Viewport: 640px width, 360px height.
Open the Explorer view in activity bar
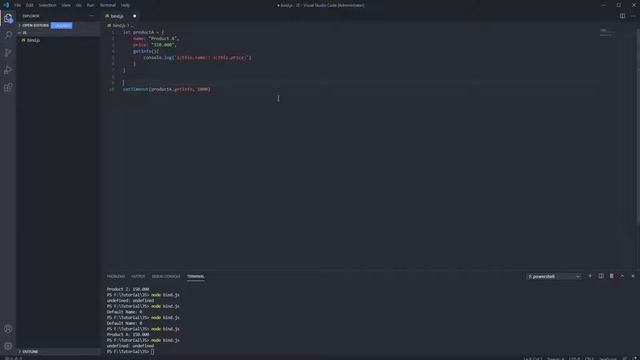tap(8, 18)
